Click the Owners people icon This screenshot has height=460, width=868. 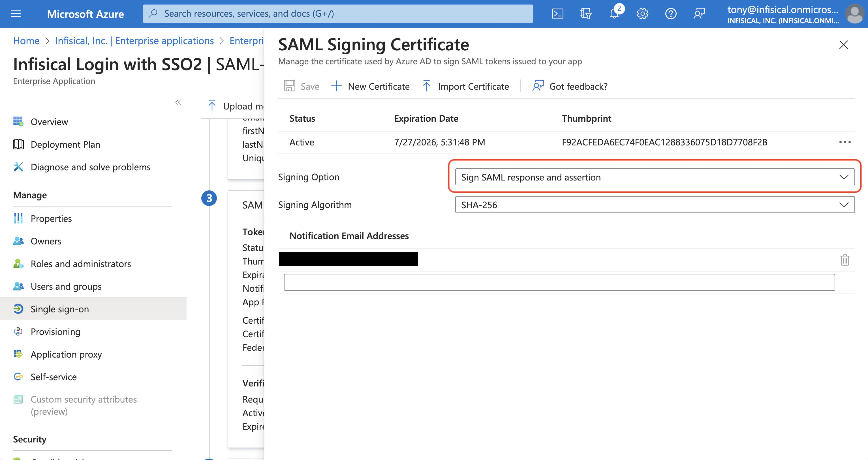point(18,241)
